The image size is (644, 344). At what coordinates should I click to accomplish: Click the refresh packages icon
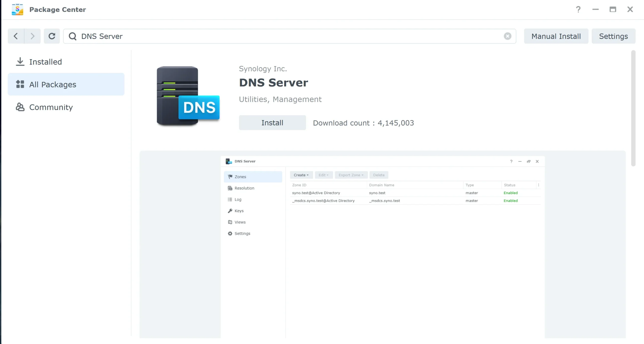tap(52, 36)
